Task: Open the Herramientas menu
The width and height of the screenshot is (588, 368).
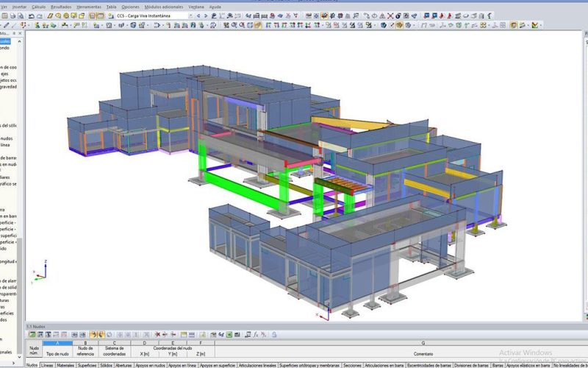Action: [89, 7]
